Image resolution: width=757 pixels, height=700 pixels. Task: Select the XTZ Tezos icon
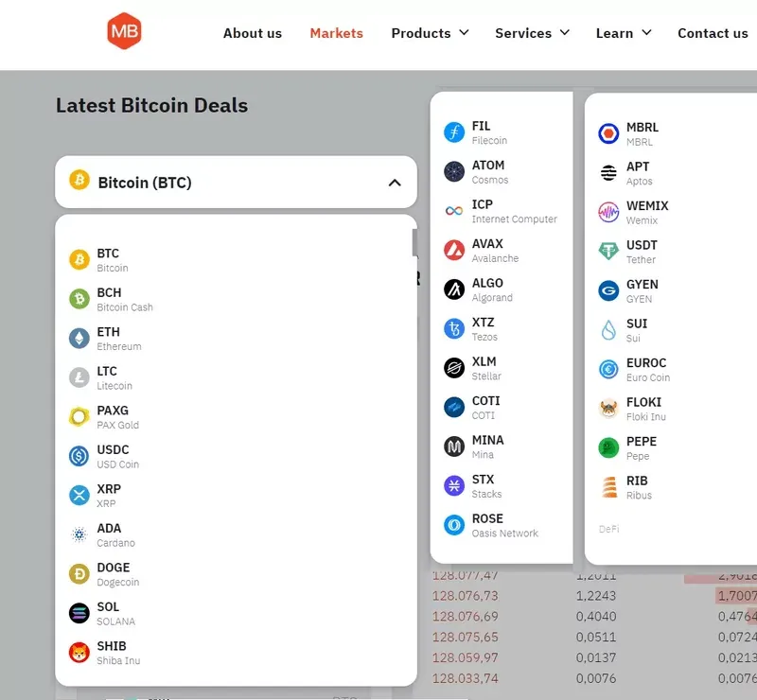[x=454, y=329]
